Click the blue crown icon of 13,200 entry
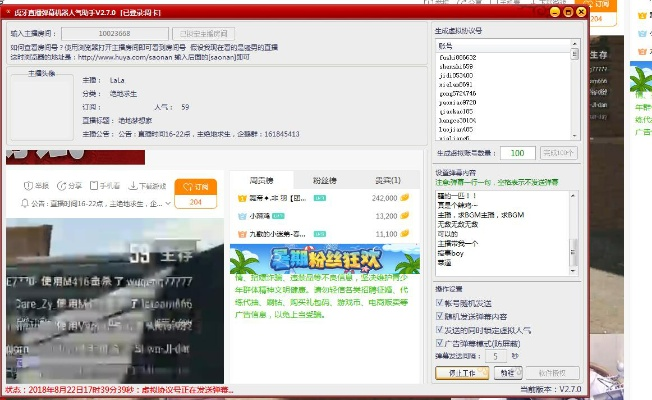This screenshot has height=400, width=652. pyautogui.click(x=242, y=216)
